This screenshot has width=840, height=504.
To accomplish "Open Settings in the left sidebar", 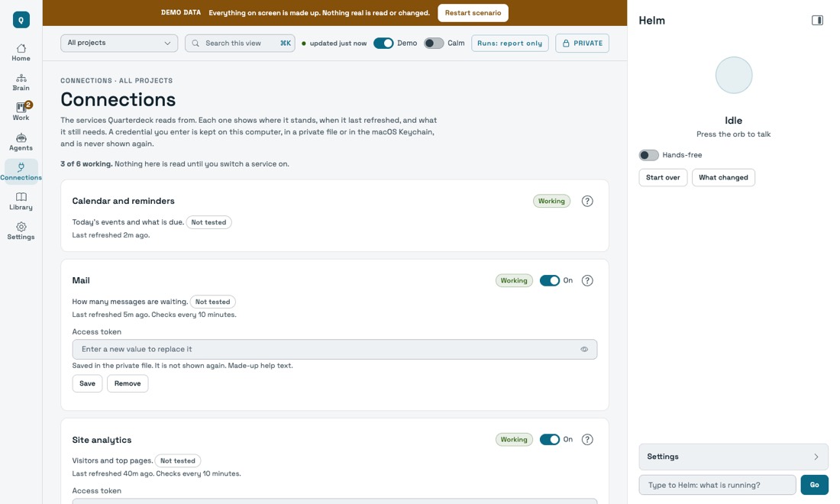I will click(21, 231).
